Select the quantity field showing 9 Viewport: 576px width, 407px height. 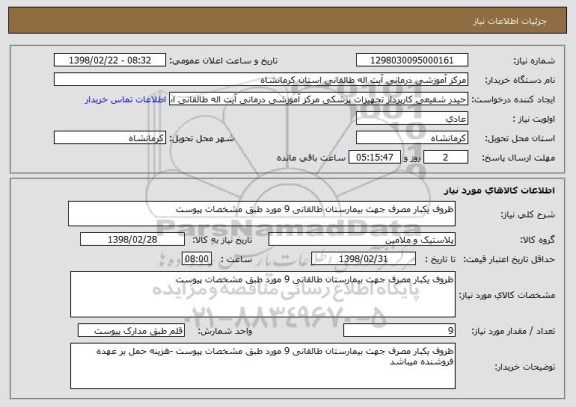(399, 331)
